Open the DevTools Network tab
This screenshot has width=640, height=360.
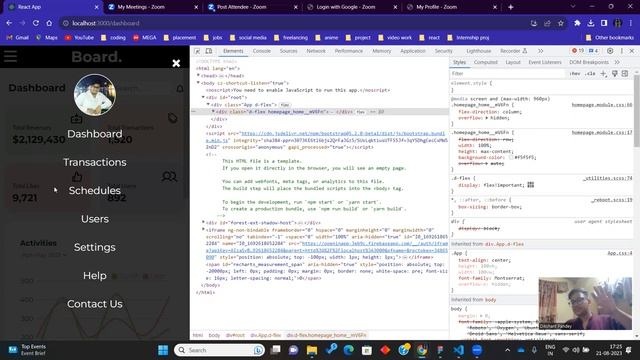click(x=316, y=51)
